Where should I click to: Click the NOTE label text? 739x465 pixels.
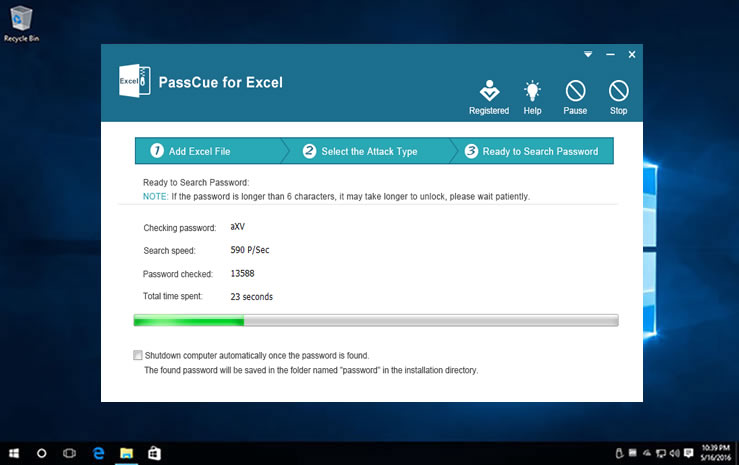click(x=155, y=196)
